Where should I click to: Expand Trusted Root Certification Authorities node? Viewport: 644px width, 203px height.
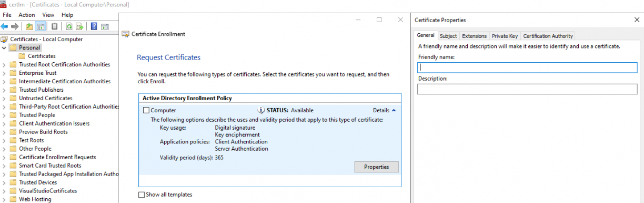click(x=4, y=64)
